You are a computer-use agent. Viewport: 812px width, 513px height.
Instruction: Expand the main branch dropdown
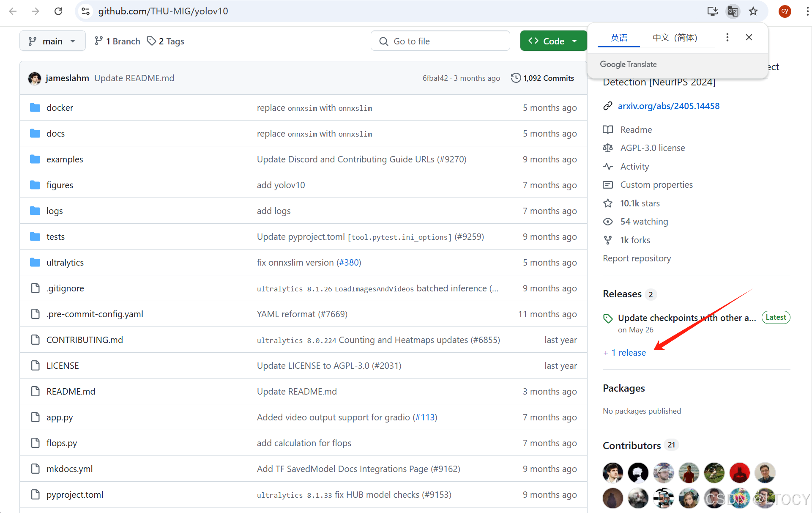click(x=52, y=41)
